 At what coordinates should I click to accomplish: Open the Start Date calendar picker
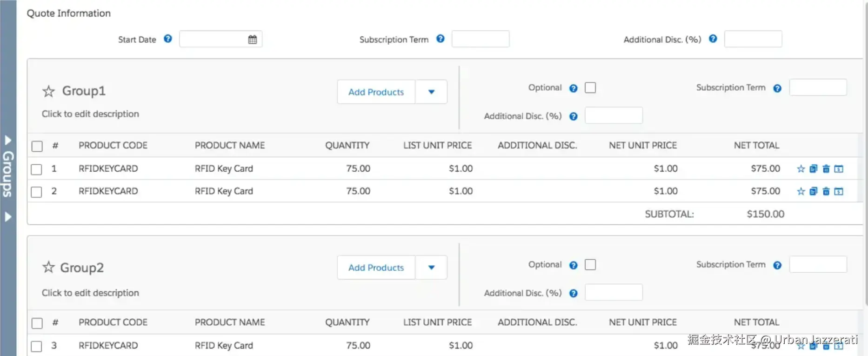253,40
